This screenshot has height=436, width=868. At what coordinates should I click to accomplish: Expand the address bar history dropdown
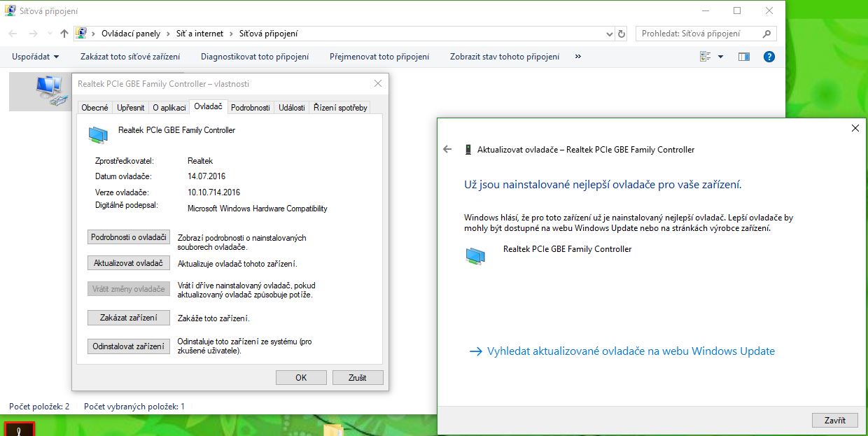(608, 34)
